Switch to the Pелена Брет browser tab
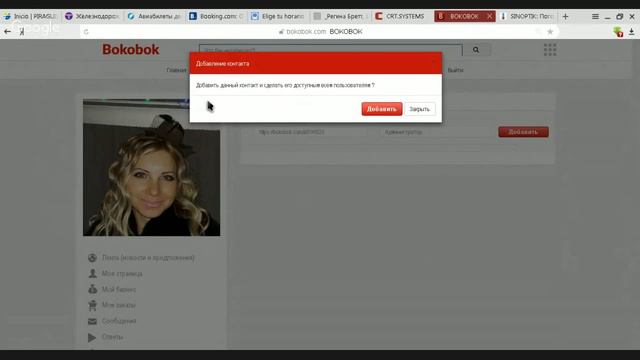 (340, 16)
